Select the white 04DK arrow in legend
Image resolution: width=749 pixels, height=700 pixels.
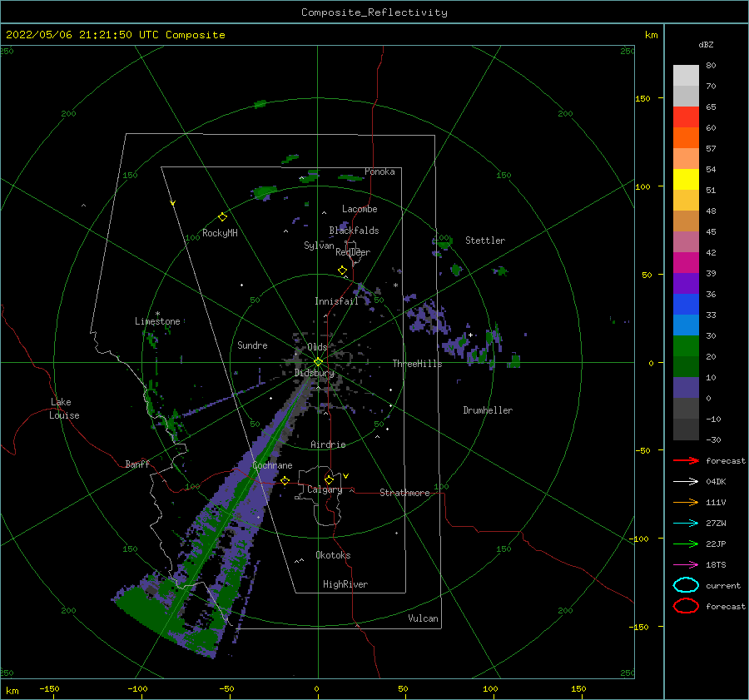pos(686,481)
